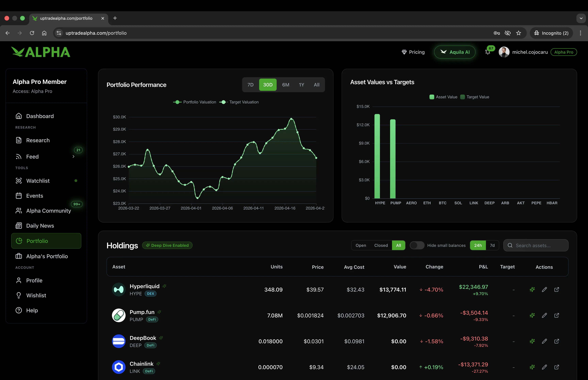Edit the DeepBook holding with pencil icon
Image resolution: width=588 pixels, height=380 pixels.
coord(544,341)
